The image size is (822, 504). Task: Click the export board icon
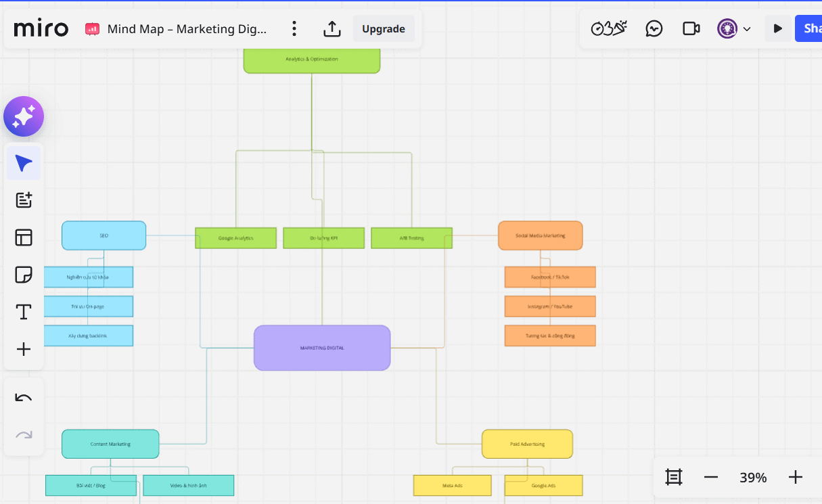coord(332,28)
